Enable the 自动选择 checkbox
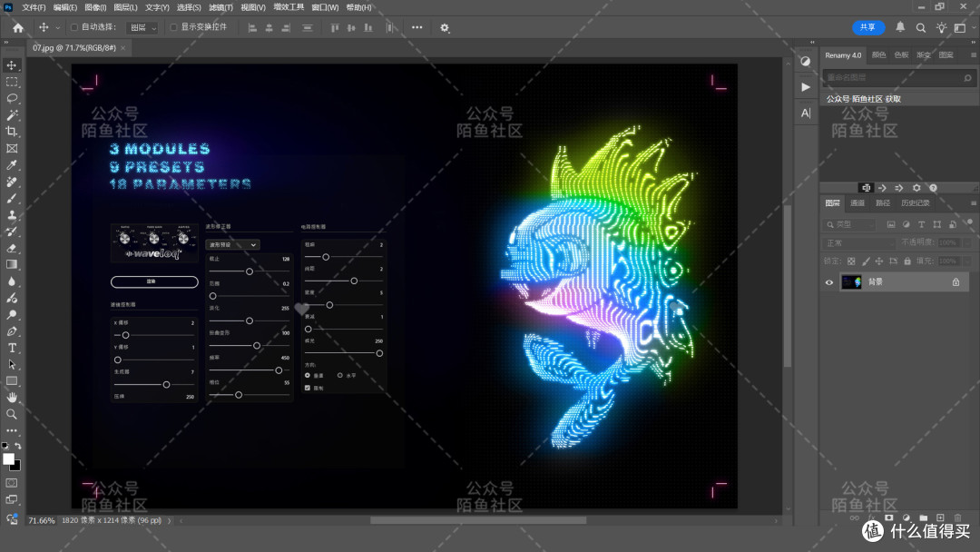Viewport: 980px width, 552px height. 74,27
